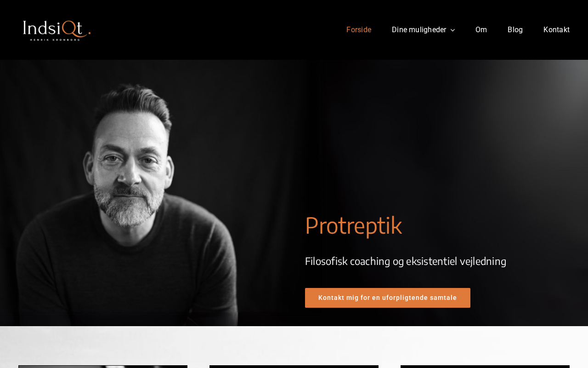Image resolution: width=588 pixels, height=368 pixels.
Task: Click Kontakt mig for en uforpligtende samtale
Action: pos(388,298)
